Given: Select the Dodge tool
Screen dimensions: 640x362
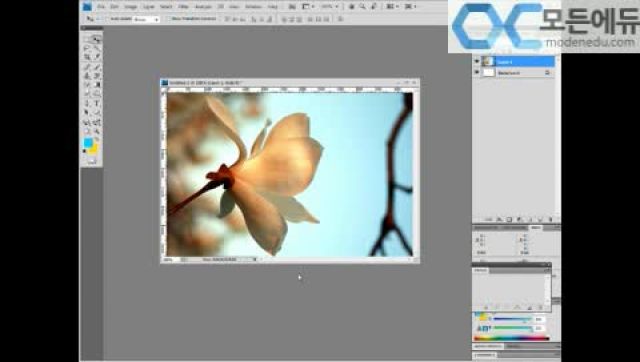Looking at the screenshot, I should (x=96, y=93).
